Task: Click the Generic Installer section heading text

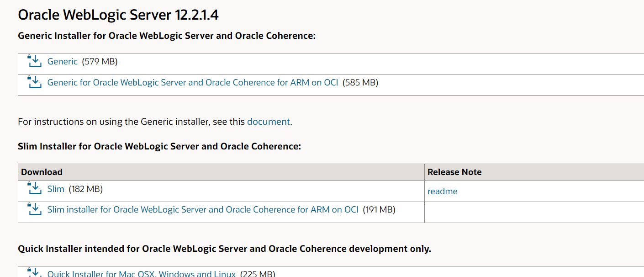Action: [x=167, y=36]
